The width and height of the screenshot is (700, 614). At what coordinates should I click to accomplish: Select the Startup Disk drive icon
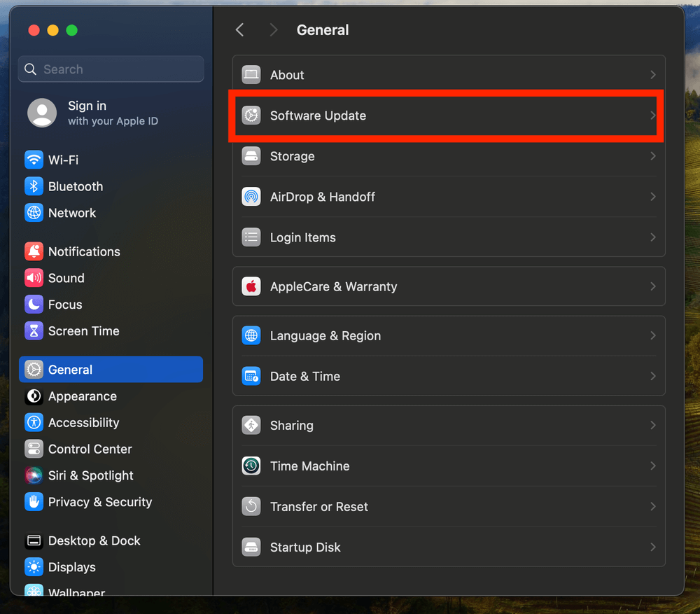tap(251, 547)
